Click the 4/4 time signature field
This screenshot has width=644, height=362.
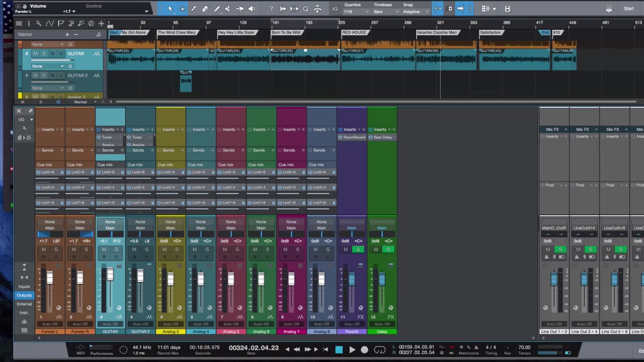tap(491, 347)
